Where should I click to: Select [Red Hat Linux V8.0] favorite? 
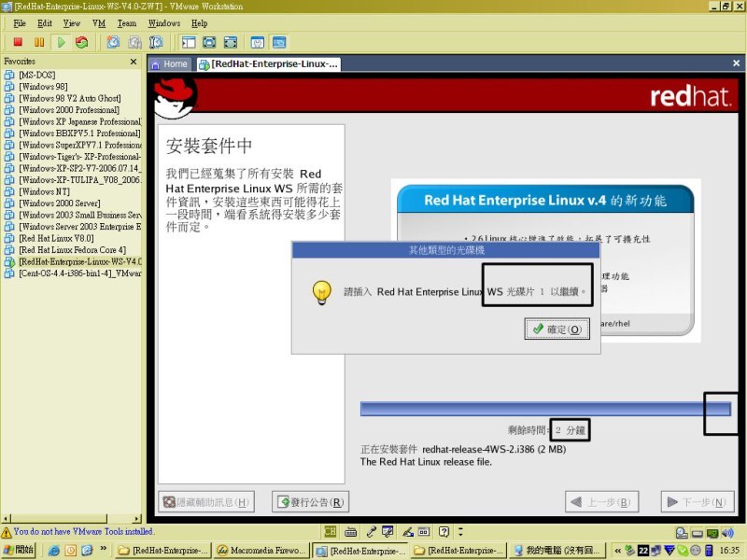pyautogui.click(x=56, y=238)
